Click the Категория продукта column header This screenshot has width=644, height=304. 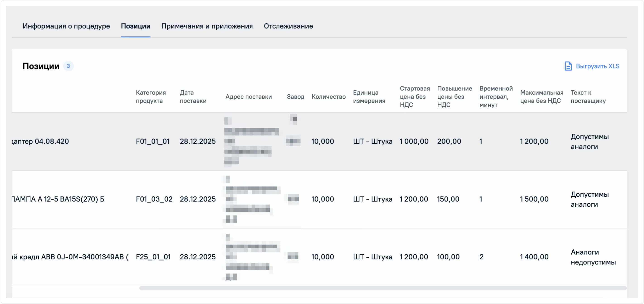[151, 97]
